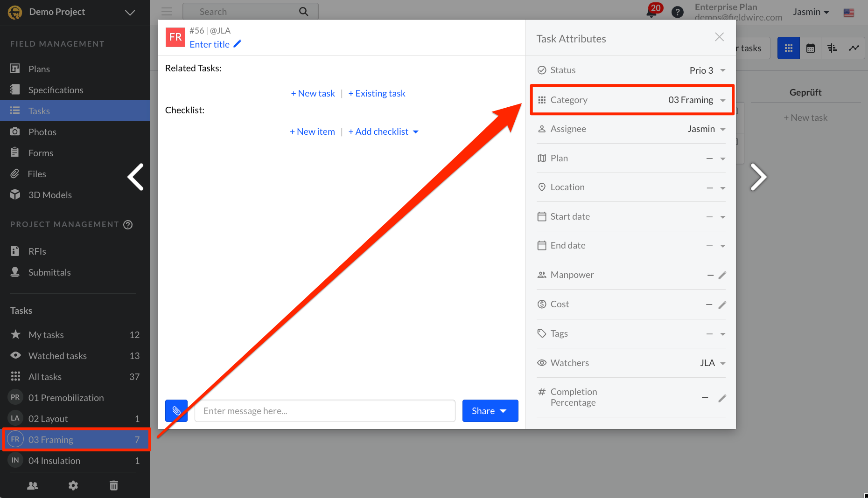
Task: Go to next task arrow
Action: pyautogui.click(x=758, y=177)
